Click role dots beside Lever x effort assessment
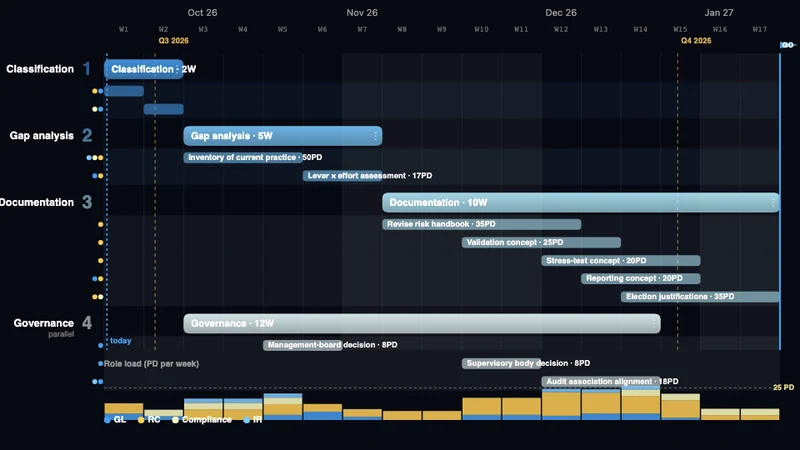Viewport: 800px width, 450px height. tap(97, 176)
